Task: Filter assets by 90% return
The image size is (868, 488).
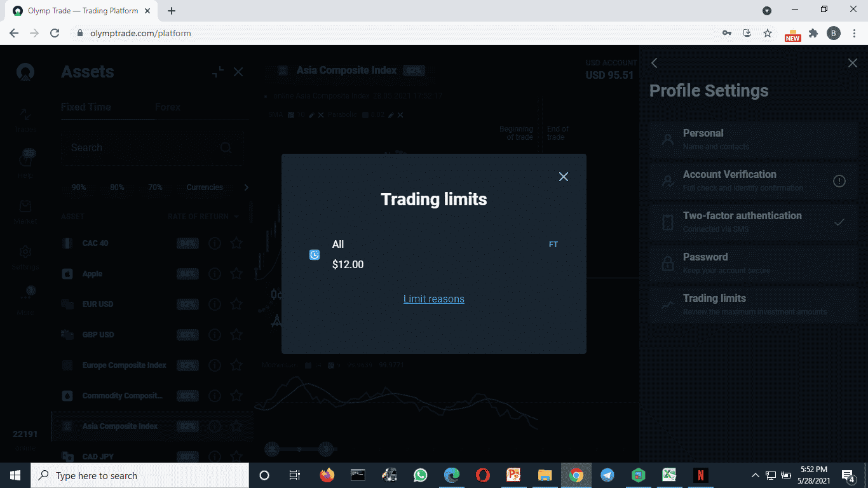Action: (79, 187)
